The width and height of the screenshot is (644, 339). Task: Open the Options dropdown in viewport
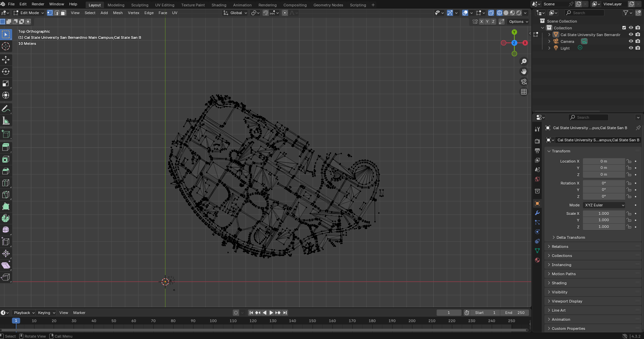[x=518, y=22]
